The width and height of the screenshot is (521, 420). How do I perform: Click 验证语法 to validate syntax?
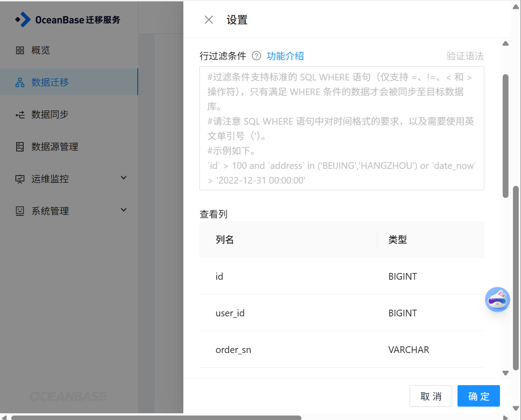[x=465, y=56]
